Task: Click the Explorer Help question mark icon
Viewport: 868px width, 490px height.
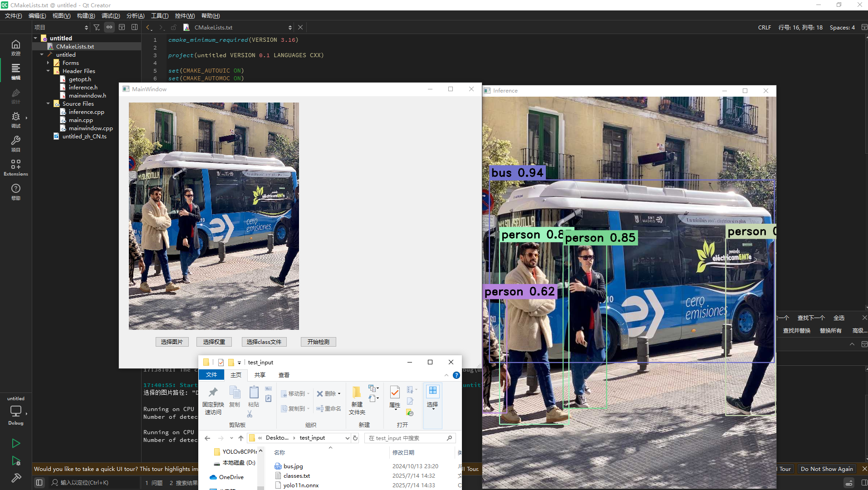Action: pyautogui.click(x=456, y=375)
